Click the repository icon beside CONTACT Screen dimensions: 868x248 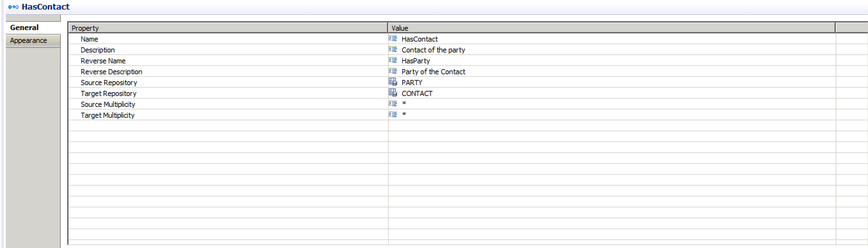[393, 92]
